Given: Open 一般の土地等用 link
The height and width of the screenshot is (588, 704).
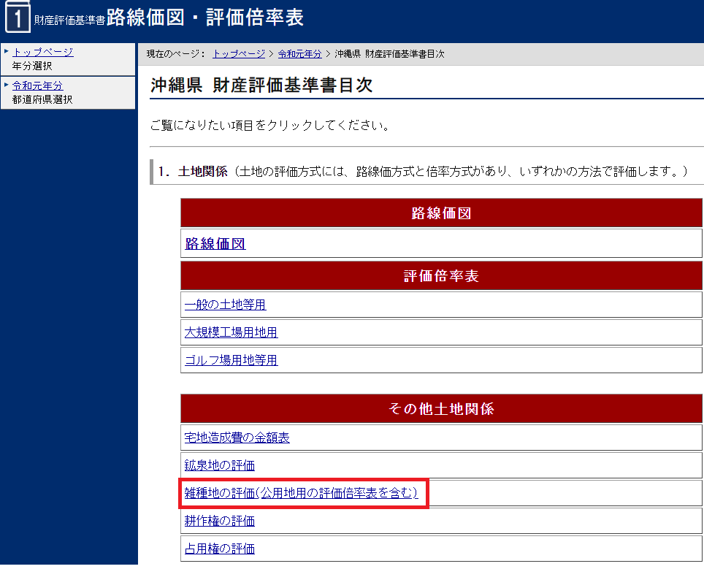Looking at the screenshot, I should [225, 305].
